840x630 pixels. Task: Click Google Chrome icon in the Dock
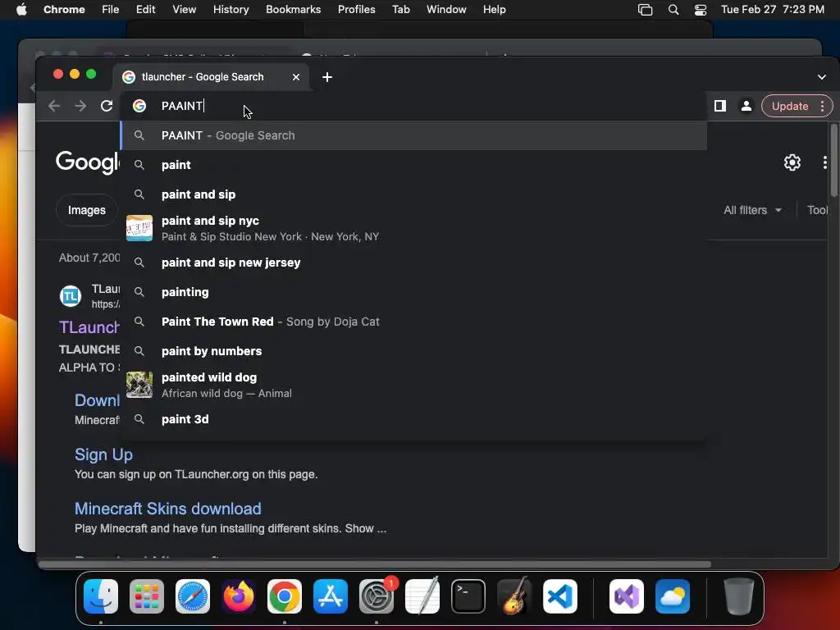[x=285, y=596]
